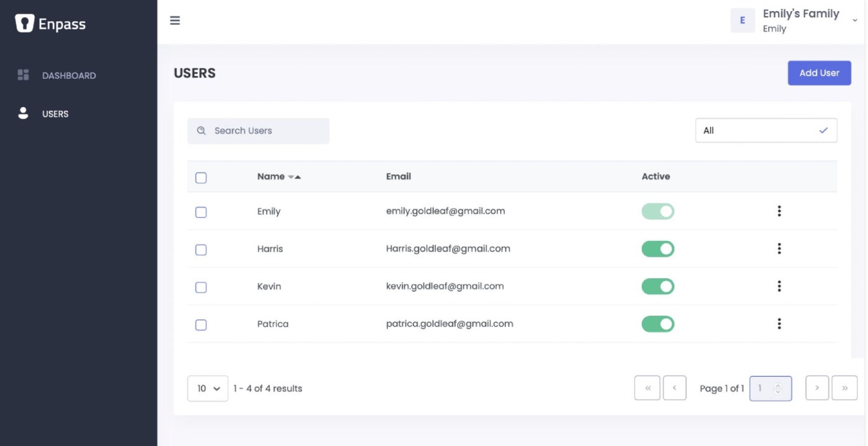Select the checkbox for Emily
This screenshot has width=868, height=446.
point(201,212)
